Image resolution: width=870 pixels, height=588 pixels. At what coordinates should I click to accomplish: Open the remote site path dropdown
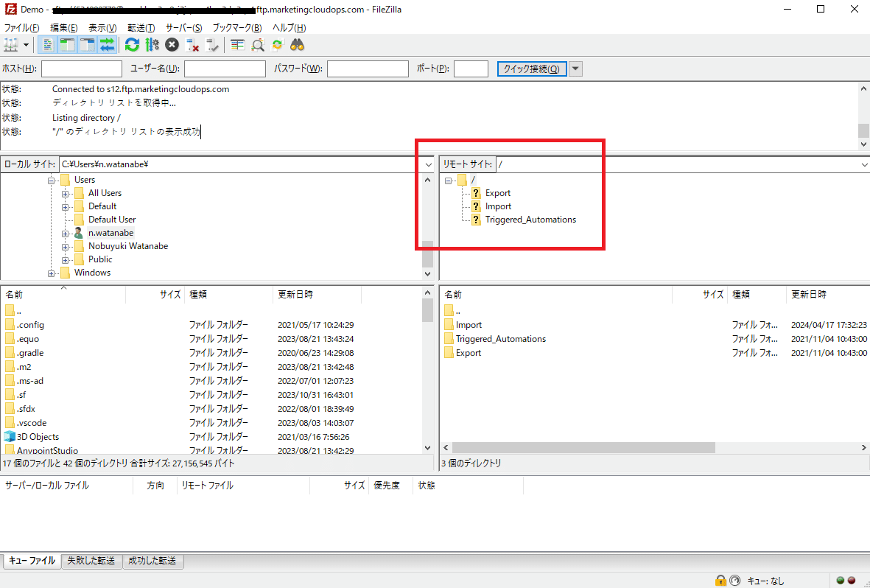pyautogui.click(x=864, y=164)
